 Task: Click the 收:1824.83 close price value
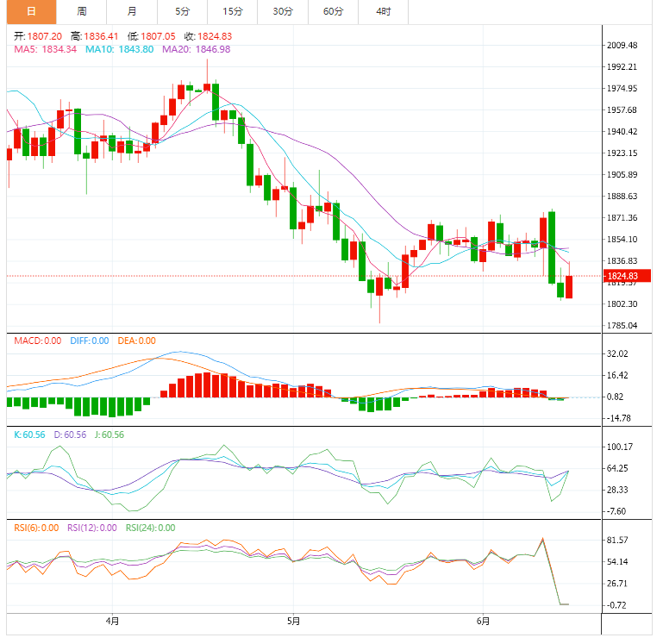(x=208, y=36)
